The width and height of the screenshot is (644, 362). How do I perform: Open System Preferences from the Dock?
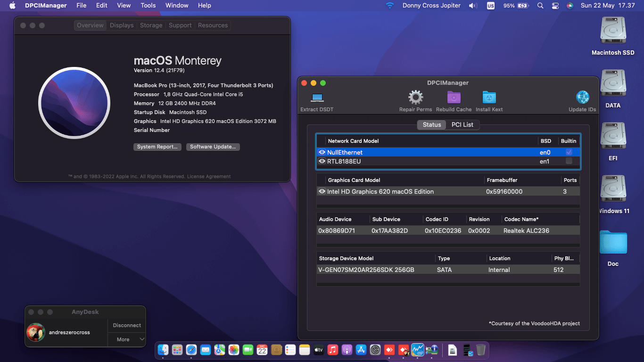[x=375, y=350]
